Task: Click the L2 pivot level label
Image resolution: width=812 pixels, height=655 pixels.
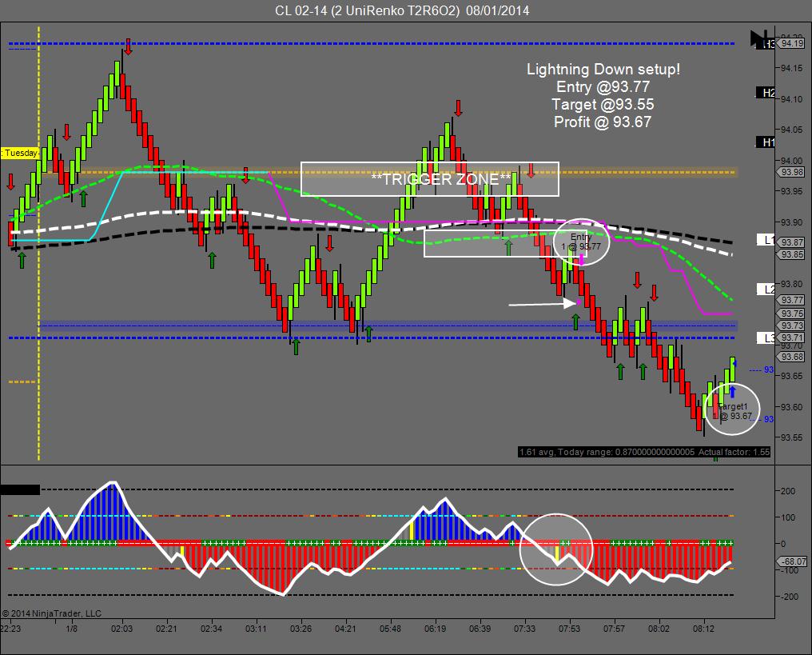Action: pyautogui.click(x=766, y=290)
